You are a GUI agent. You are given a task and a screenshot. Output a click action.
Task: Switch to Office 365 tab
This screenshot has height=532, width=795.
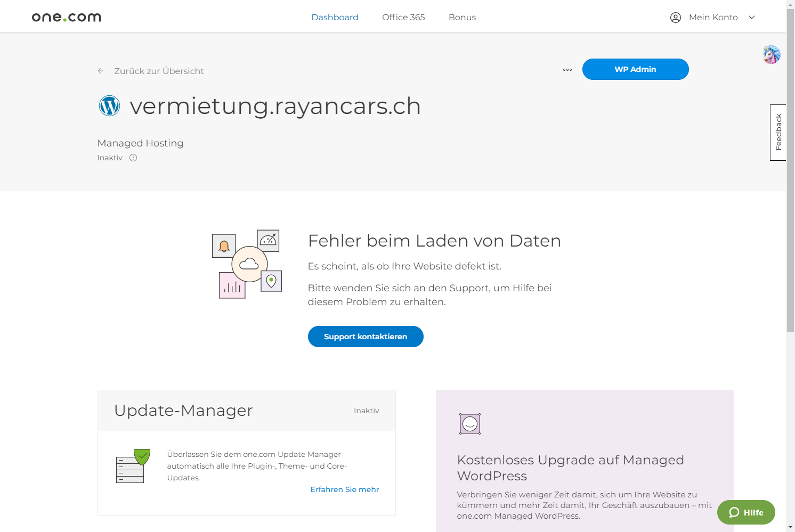click(x=403, y=17)
